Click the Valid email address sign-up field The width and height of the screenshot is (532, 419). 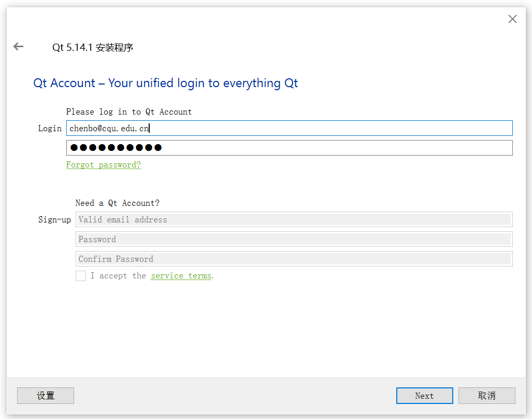click(x=294, y=219)
